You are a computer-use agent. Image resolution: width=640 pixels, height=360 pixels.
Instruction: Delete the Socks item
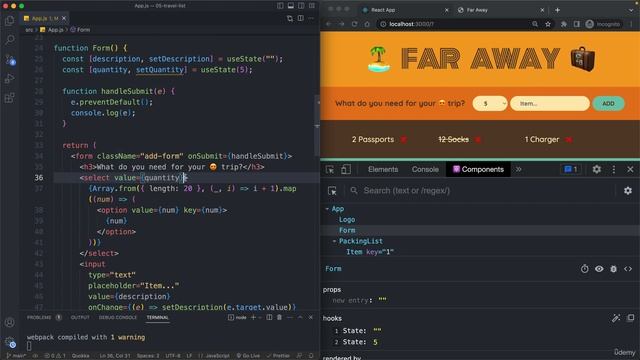[x=478, y=140]
